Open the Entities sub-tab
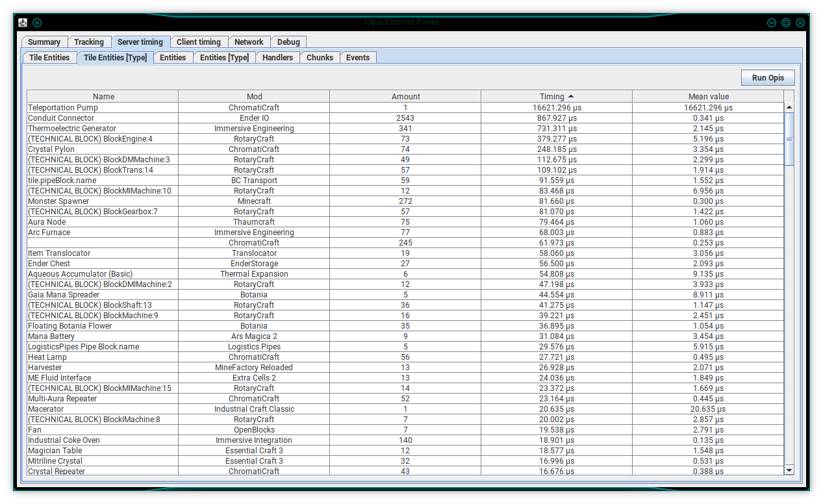 (173, 58)
